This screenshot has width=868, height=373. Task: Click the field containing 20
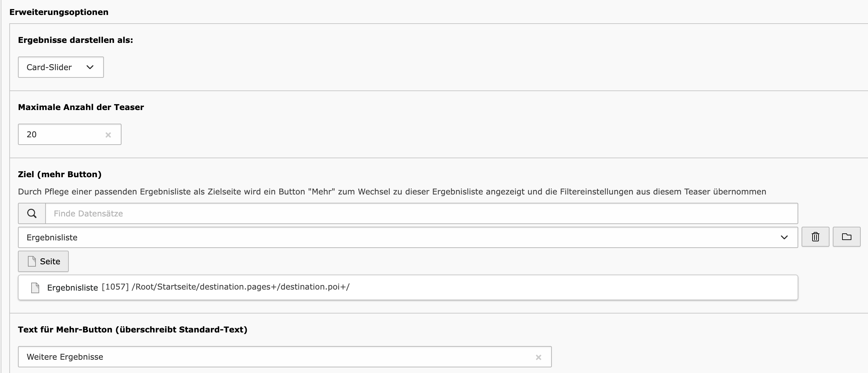[x=61, y=135]
